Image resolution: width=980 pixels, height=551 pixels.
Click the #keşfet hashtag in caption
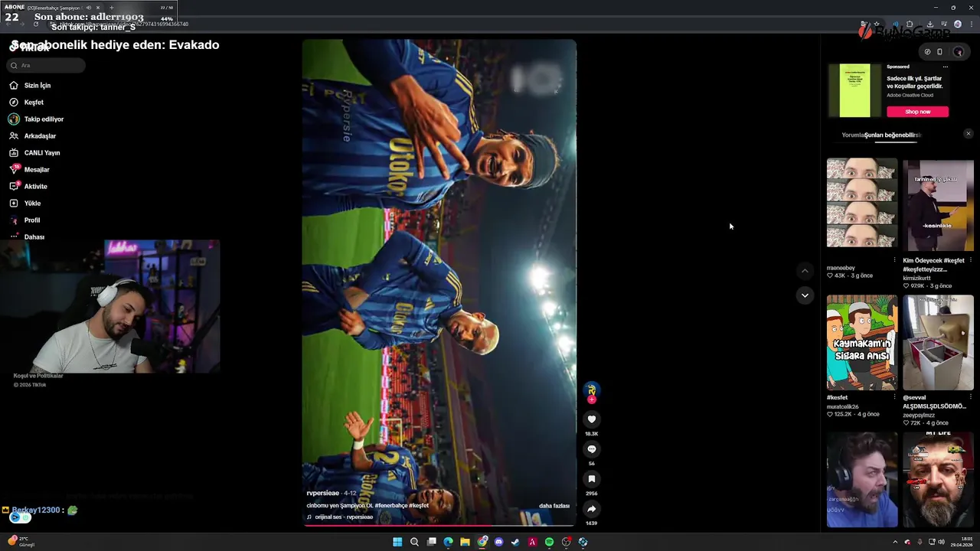(x=419, y=506)
